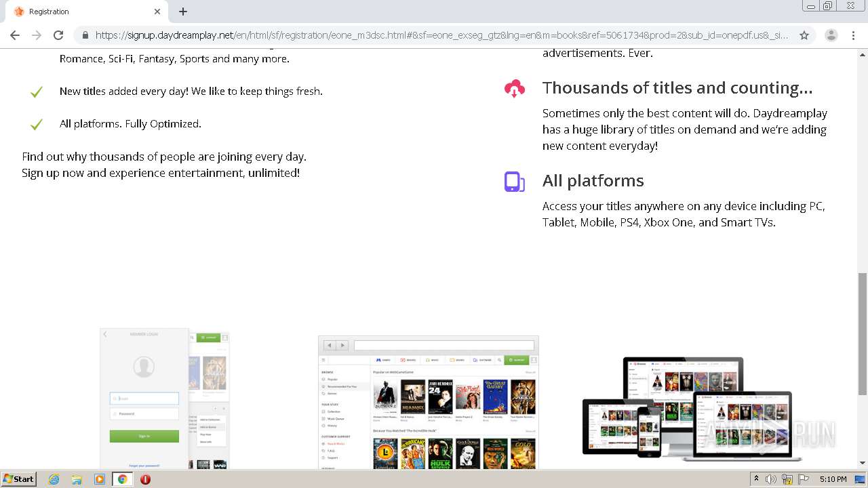Click the green checkmark beside All platforms

[x=37, y=124]
